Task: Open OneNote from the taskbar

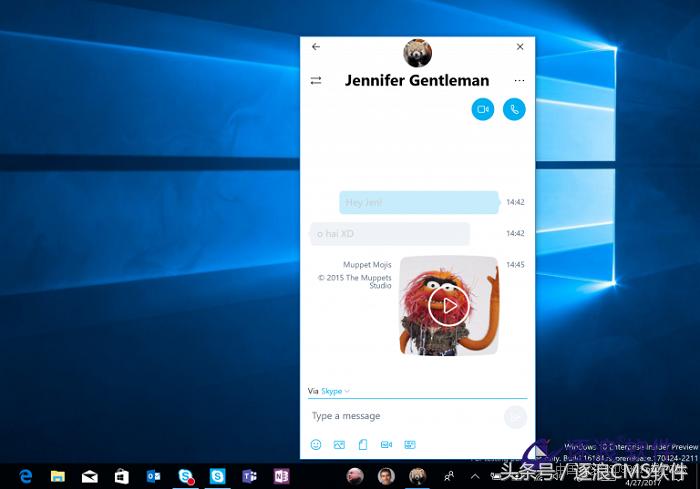Action: tap(281, 476)
